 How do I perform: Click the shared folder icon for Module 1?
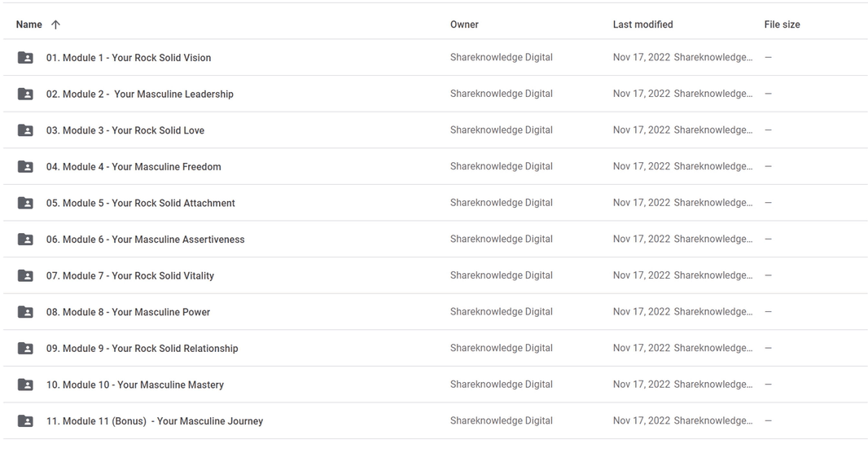click(x=25, y=58)
